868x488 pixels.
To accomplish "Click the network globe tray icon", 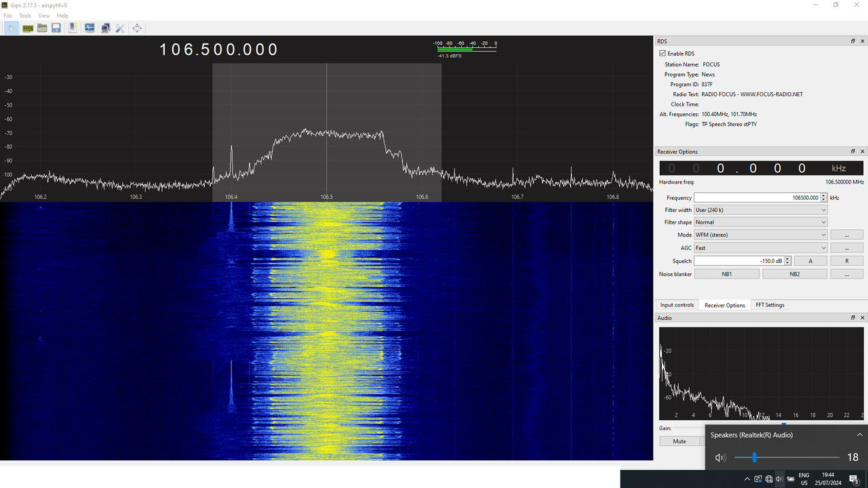I will click(x=768, y=479).
